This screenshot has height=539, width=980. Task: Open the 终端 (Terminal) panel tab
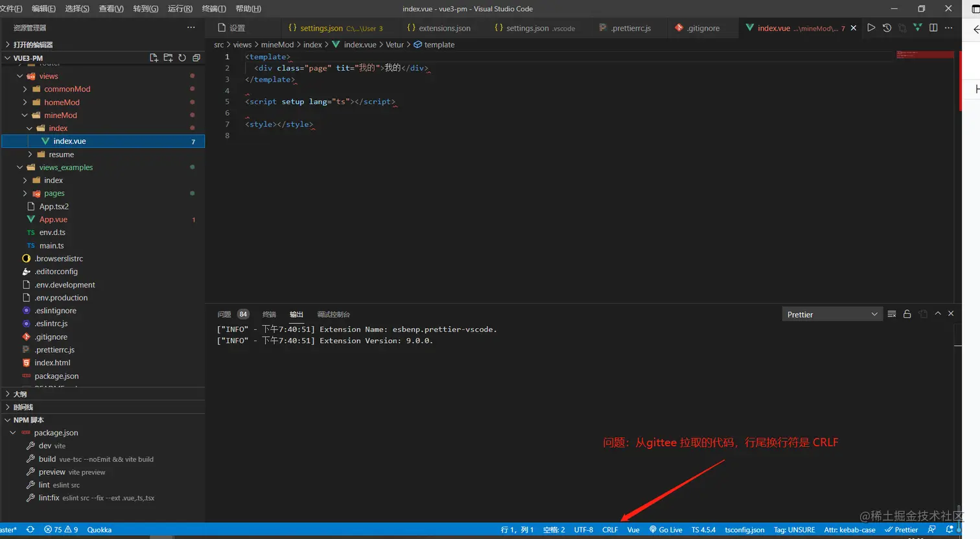(x=269, y=315)
